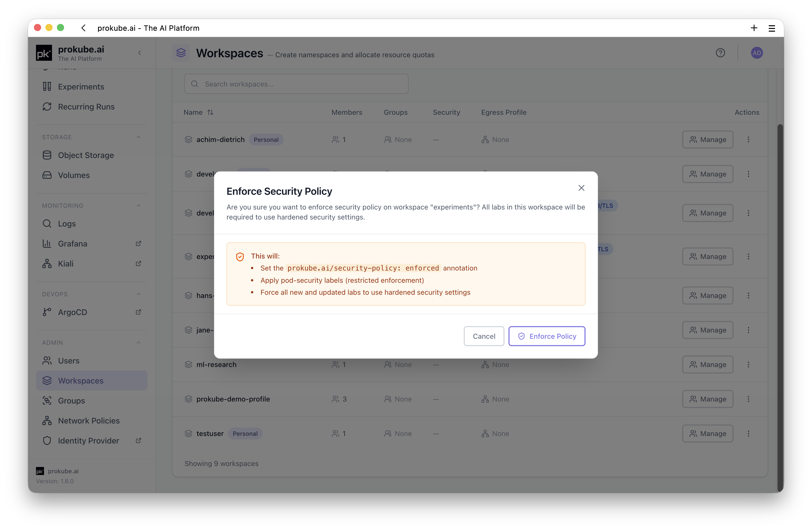The height and width of the screenshot is (530, 812).
Task: Select Workspaces in the sidebar
Action: [91, 380]
